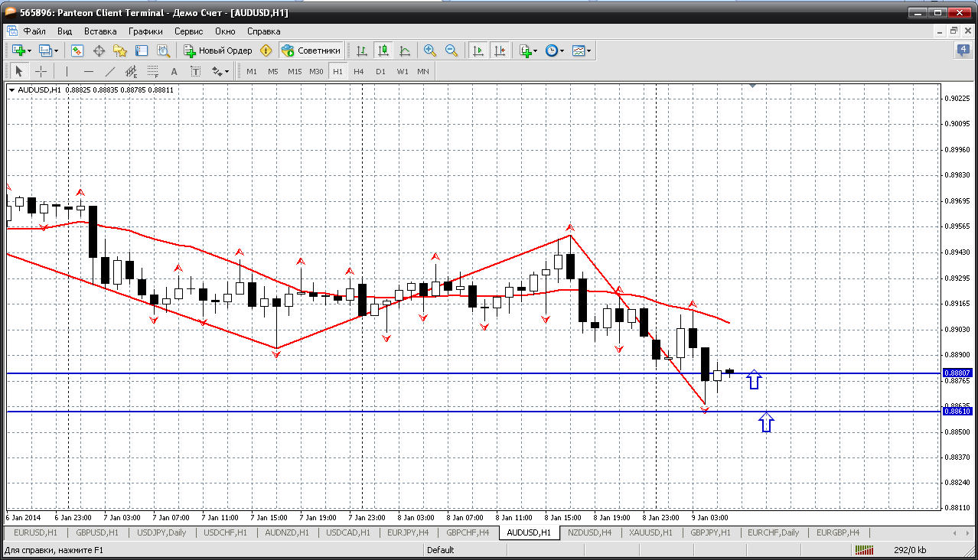Switch timeframe to H4

coord(359,71)
